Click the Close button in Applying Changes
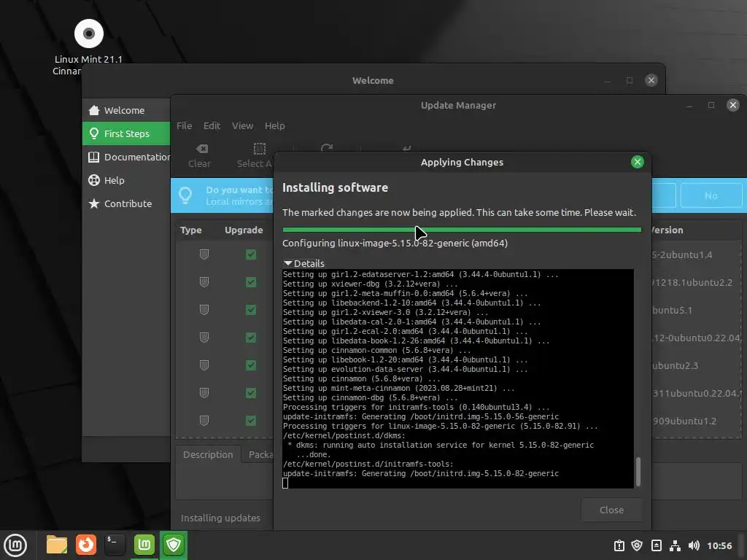 click(612, 510)
